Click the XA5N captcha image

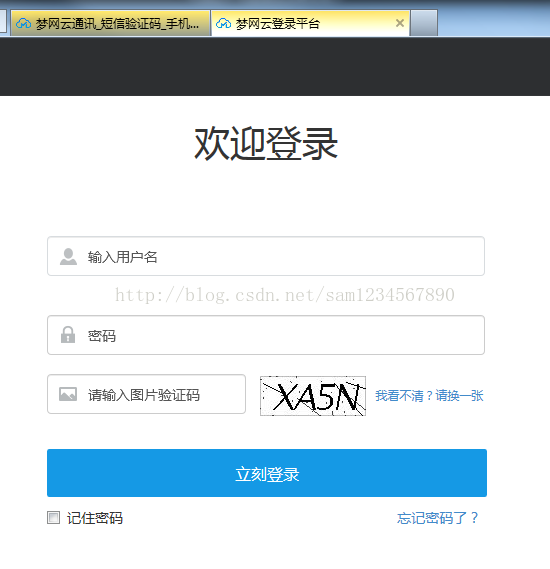[313, 396]
